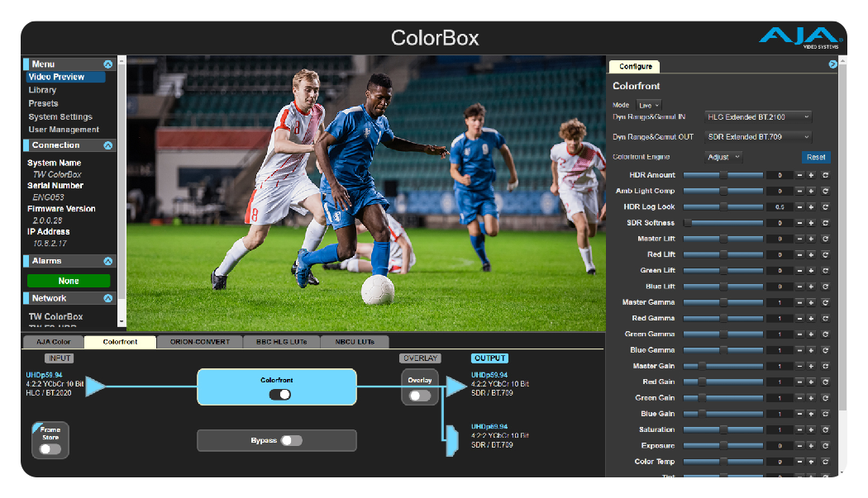868x498 pixels.
Task: Increase Red Lift with plus icon
Action: (x=811, y=254)
